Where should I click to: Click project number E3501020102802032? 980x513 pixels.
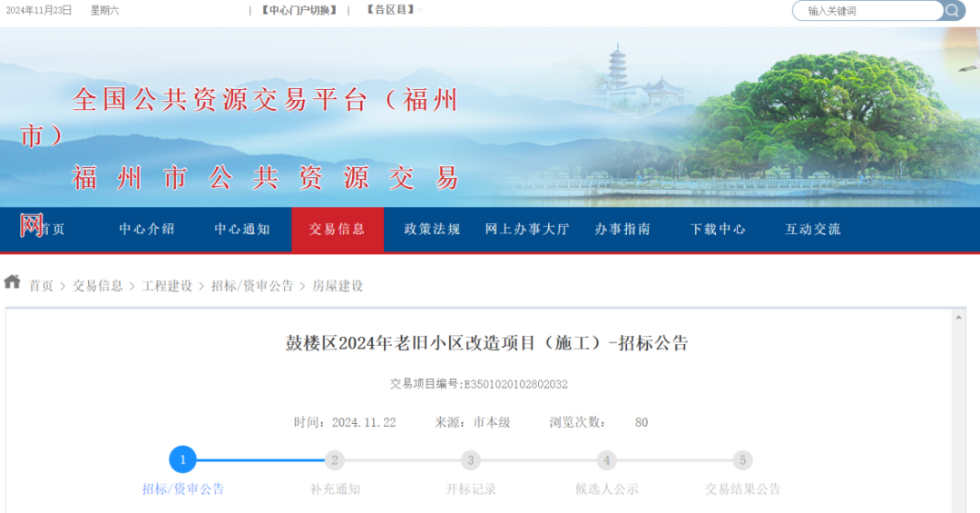pyautogui.click(x=515, y=385)
